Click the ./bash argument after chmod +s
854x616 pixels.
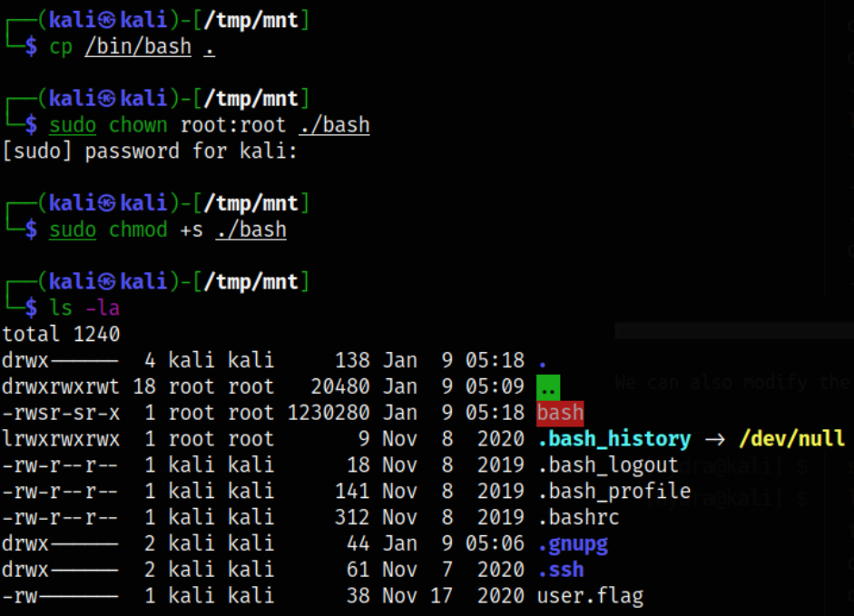point(251,230)
